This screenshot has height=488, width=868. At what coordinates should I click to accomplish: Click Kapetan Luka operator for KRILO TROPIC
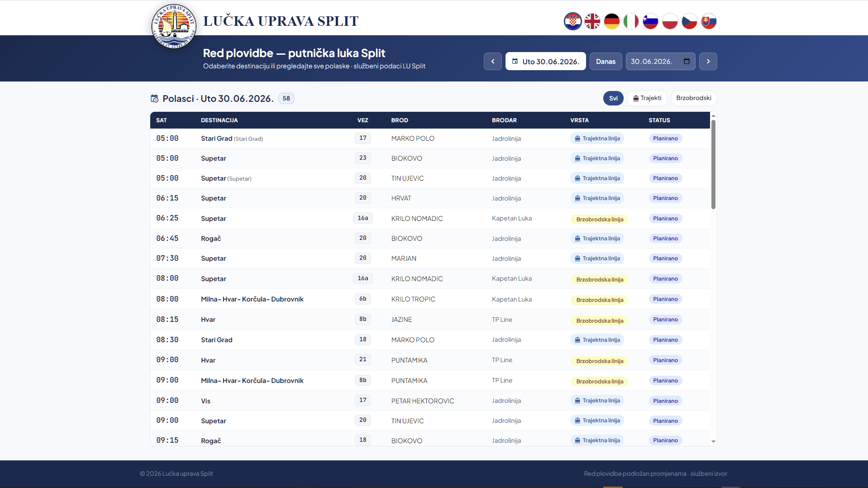coord(511,299)
